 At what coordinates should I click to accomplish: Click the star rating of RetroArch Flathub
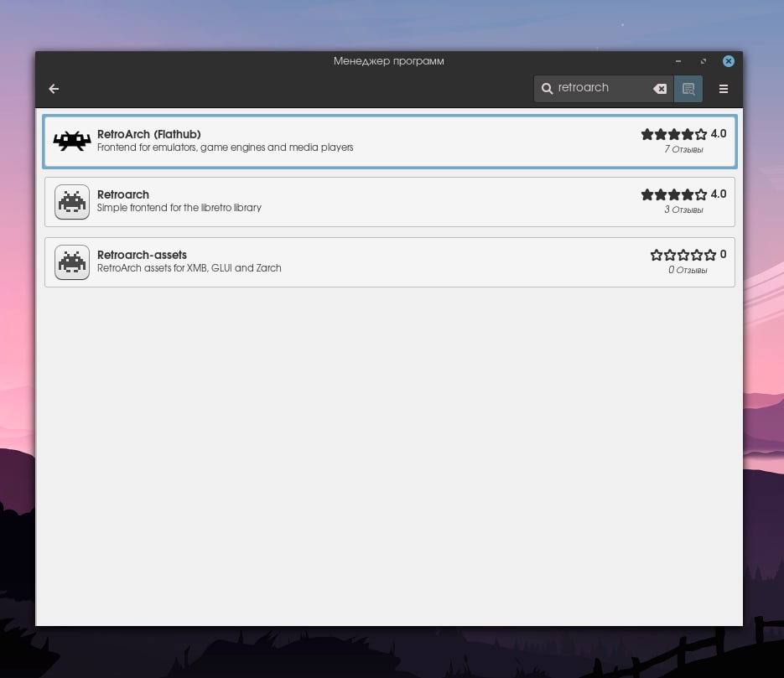click(x=674, y=134)
